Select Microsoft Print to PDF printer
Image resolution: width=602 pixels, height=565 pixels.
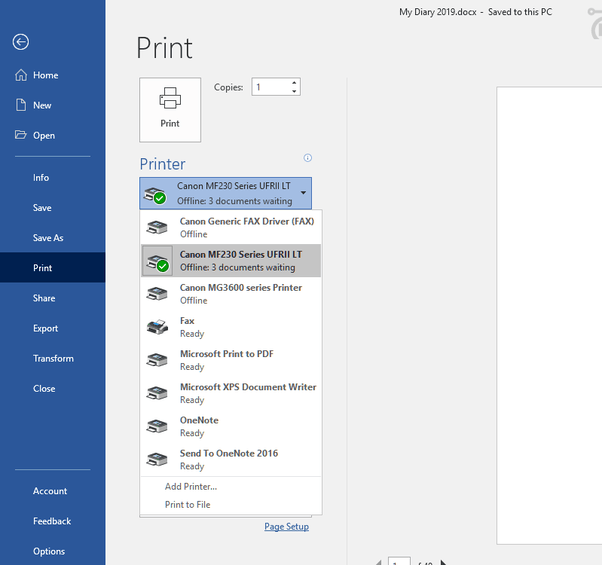(231, 360)
